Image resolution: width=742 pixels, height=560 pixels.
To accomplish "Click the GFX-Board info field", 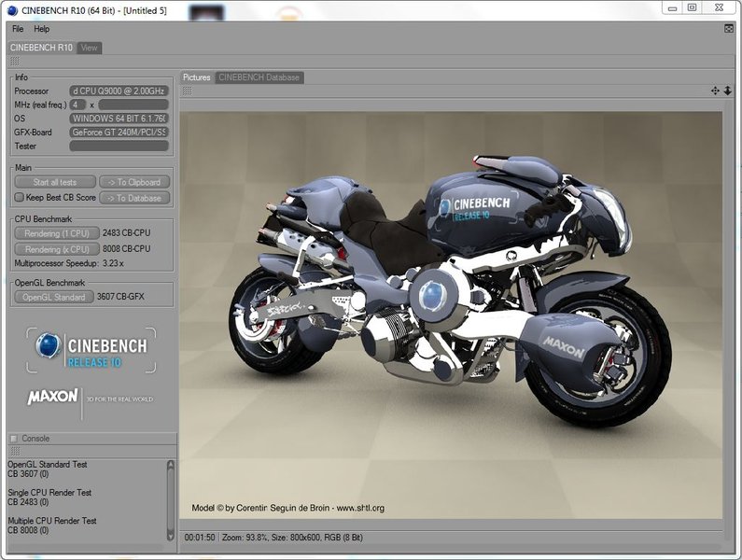I will (119, 133).
